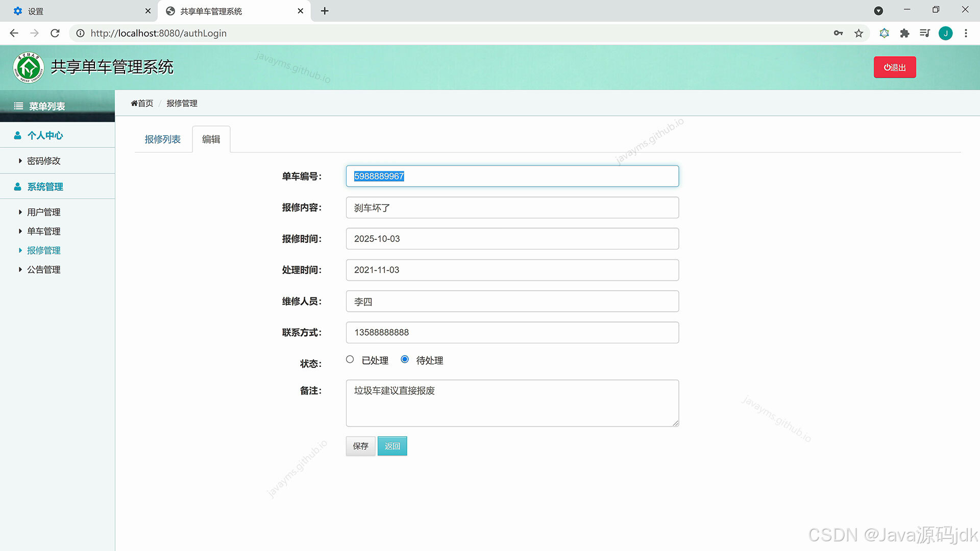Click the 菜单列表 hamburger icon
This screenshot has width=980, height=551.
18,106
